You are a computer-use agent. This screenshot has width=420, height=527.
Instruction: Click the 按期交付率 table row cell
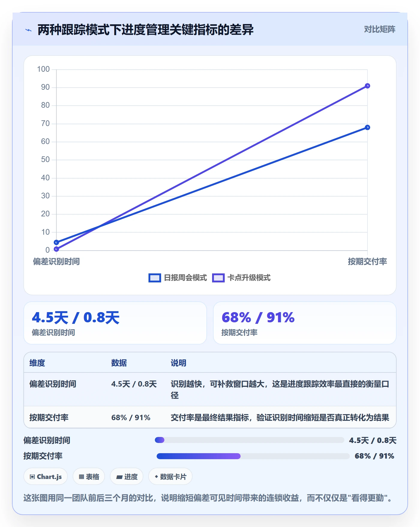tap(49, 417)
